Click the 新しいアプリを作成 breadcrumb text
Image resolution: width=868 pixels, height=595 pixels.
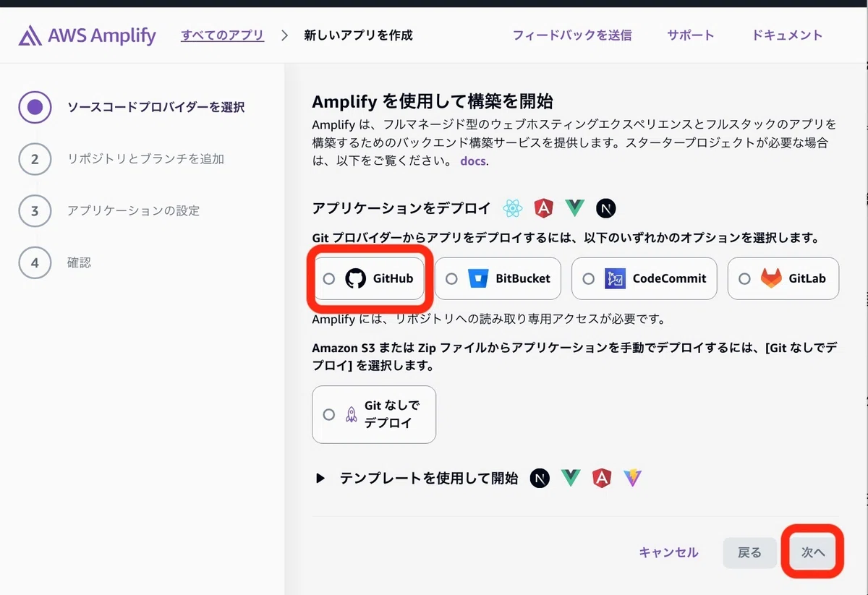tap(358, 35)
